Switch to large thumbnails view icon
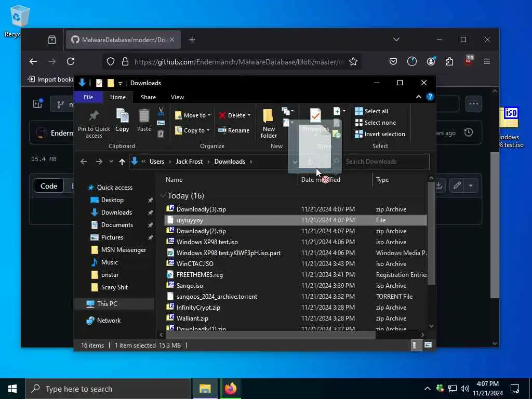The height and width of the screenshot is (399, 532). (428, 345)
